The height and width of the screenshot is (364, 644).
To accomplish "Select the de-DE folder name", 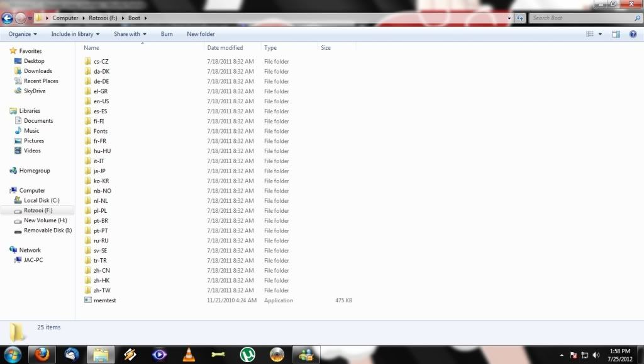I will (101, 81).
